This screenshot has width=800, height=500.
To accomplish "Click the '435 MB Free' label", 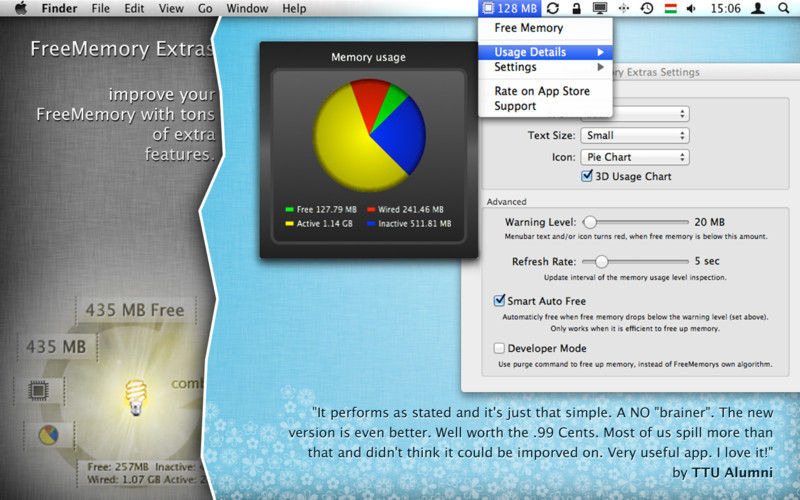I will click(135, 310).
